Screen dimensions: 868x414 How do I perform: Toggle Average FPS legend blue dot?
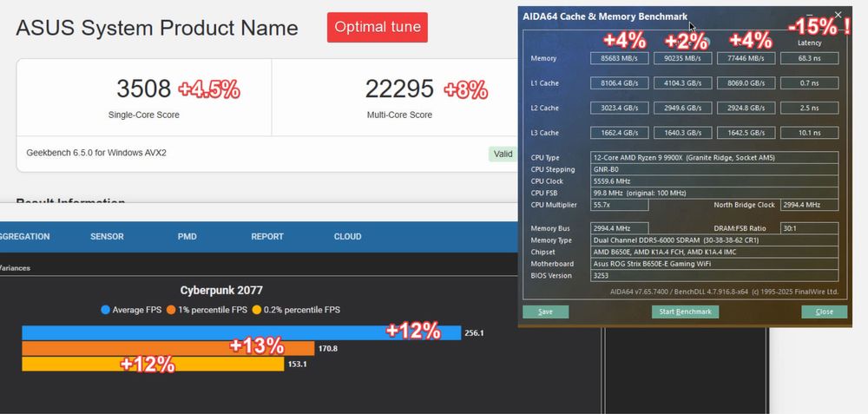(105, 310)
